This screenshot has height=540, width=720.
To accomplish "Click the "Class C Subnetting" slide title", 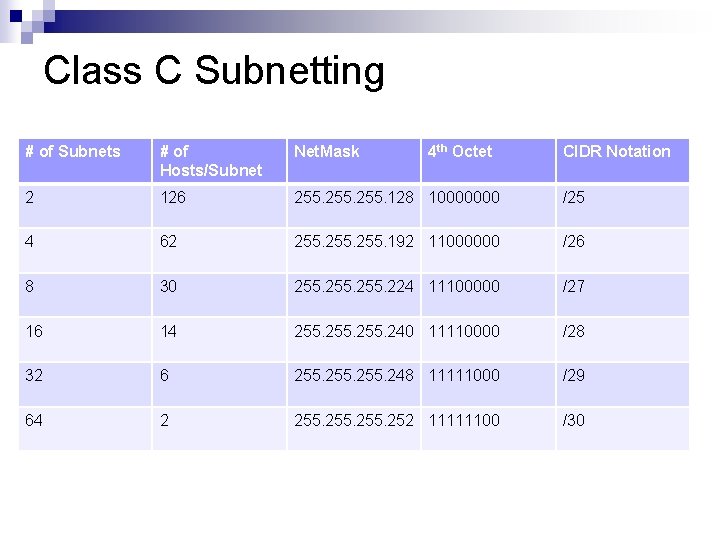I will point(214,71).
